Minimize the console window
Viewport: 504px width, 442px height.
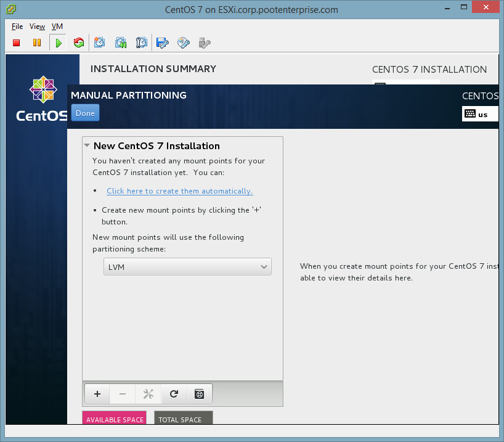click(447, 8)
